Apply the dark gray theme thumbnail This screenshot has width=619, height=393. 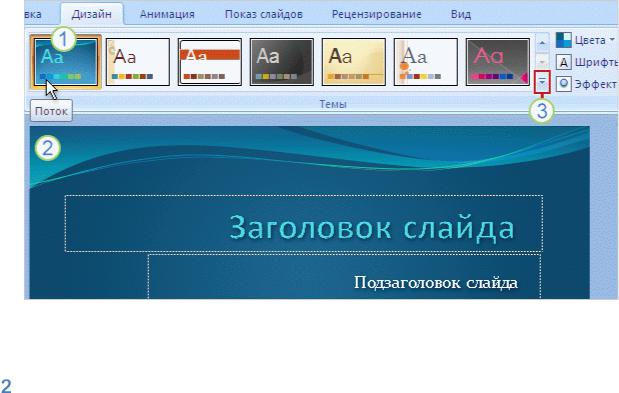pos(282,62)
